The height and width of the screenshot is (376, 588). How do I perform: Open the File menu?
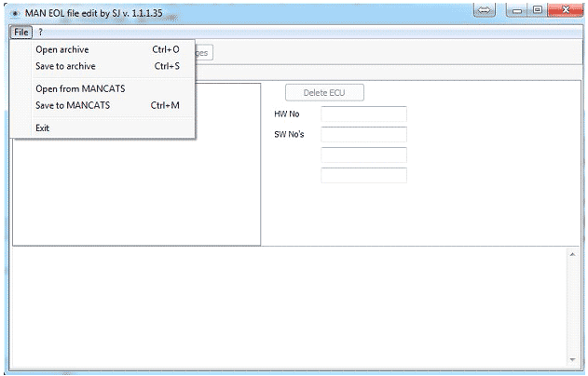click(21, 33)
